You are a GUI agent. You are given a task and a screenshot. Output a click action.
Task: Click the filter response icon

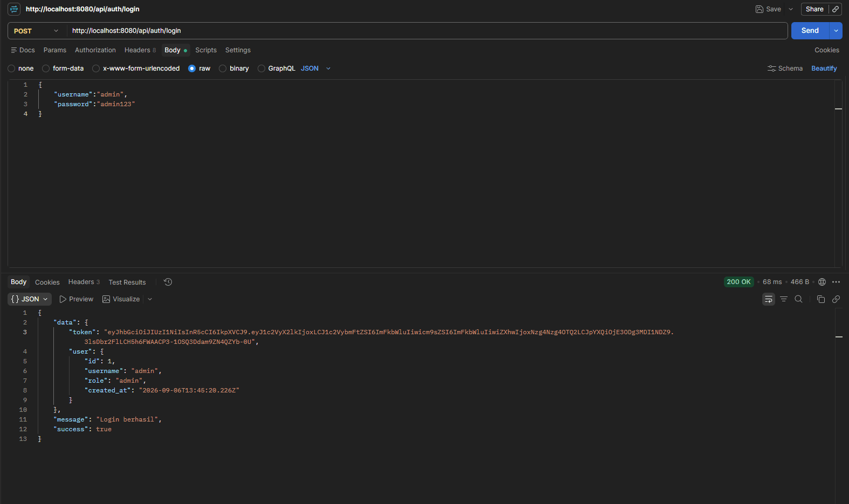pyautogui.click(x=784, y=299)
